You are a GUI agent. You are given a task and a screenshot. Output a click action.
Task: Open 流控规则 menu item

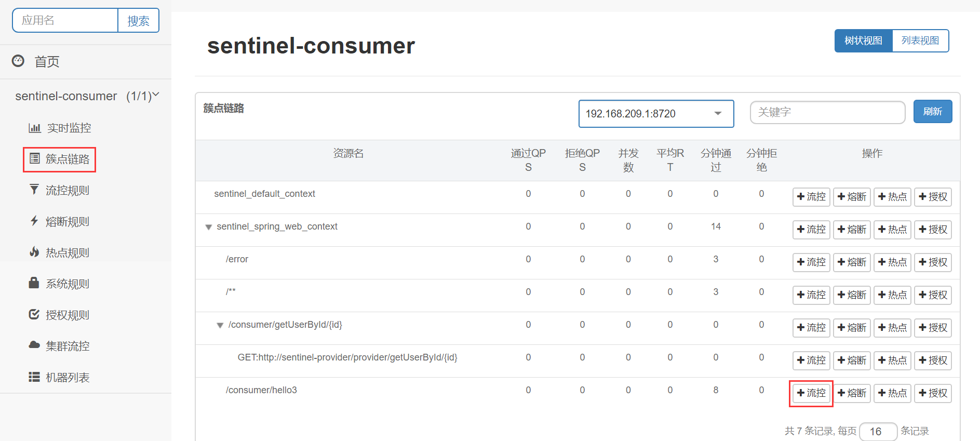pos(68,190)
